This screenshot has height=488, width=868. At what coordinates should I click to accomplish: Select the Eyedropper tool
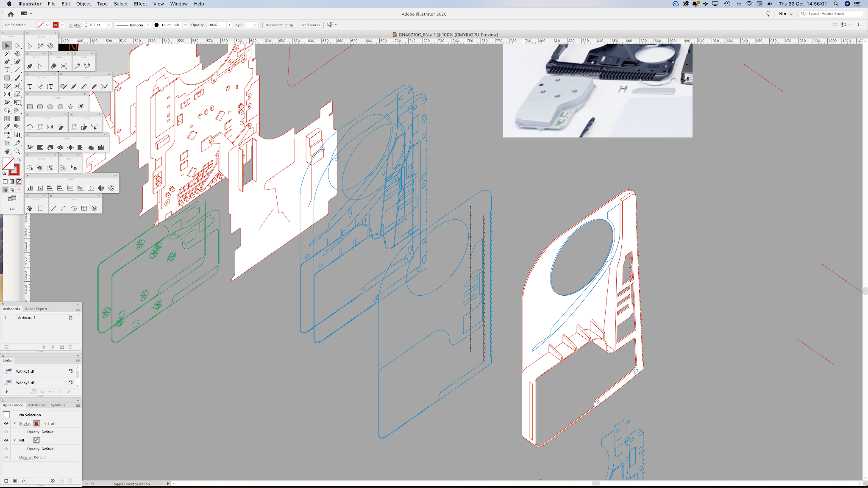[7, 127]
